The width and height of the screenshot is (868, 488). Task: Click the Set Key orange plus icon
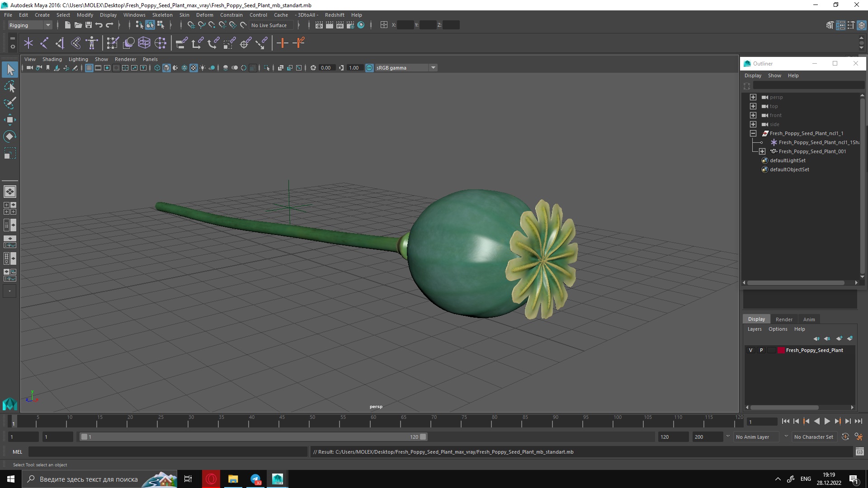coord(282,43)
